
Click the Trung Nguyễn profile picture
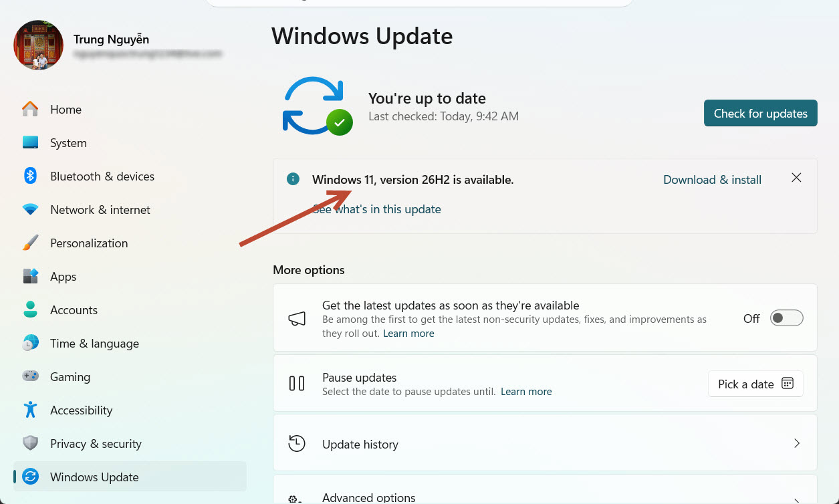(39, 45)
